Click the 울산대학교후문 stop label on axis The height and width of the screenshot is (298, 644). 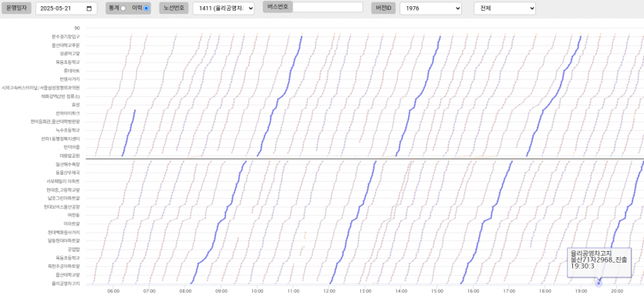pos(66,45)
